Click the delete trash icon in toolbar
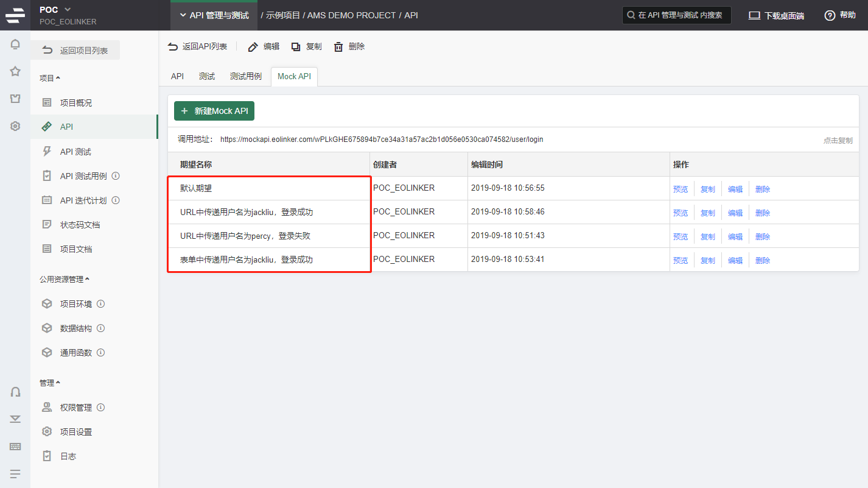868x488 pixels. click(338, 47)
